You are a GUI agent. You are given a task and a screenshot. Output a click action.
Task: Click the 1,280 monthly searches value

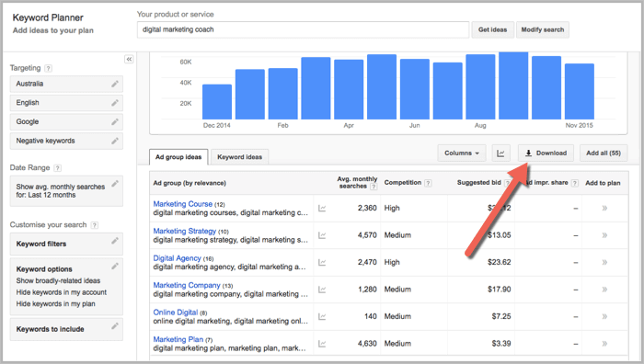pos(367,290)
